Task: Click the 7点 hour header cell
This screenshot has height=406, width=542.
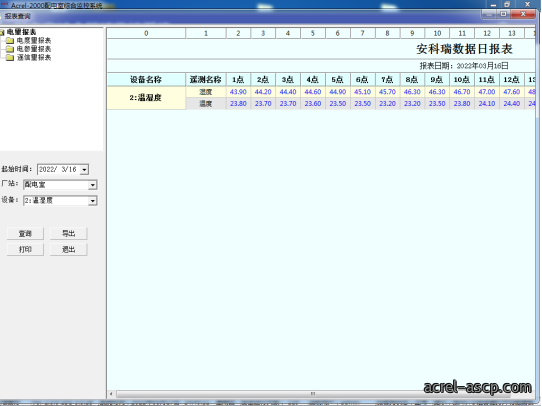Action: tap(387, 79)
